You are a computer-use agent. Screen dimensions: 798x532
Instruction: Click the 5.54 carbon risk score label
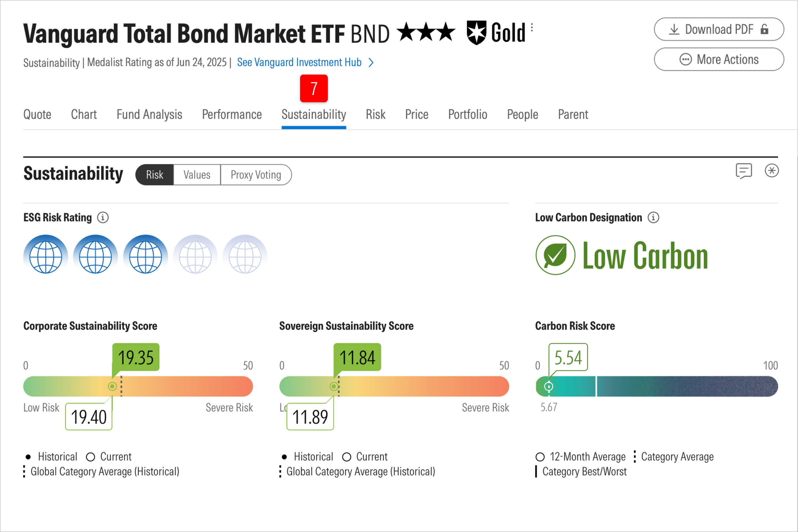pos(568,358)
